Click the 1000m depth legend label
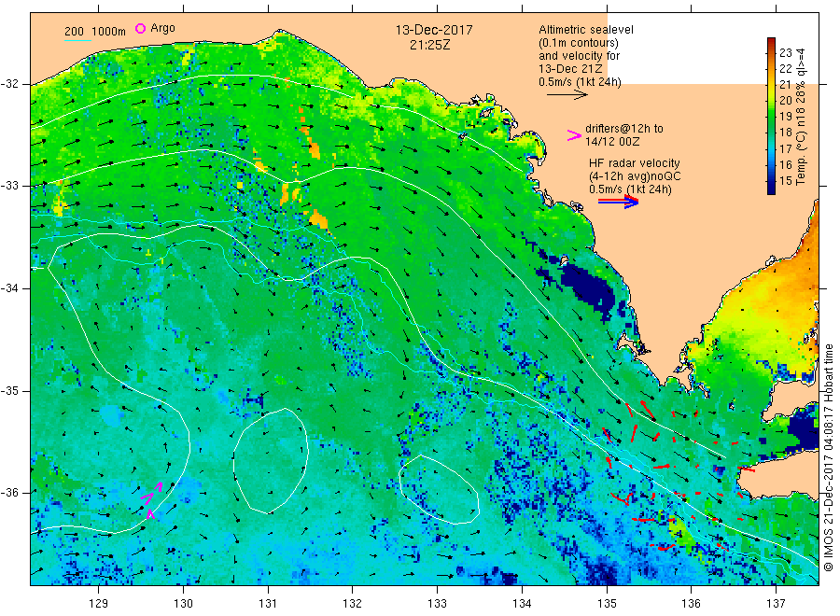Viewport: 840px width, 616px height. [x=109, y=31]
